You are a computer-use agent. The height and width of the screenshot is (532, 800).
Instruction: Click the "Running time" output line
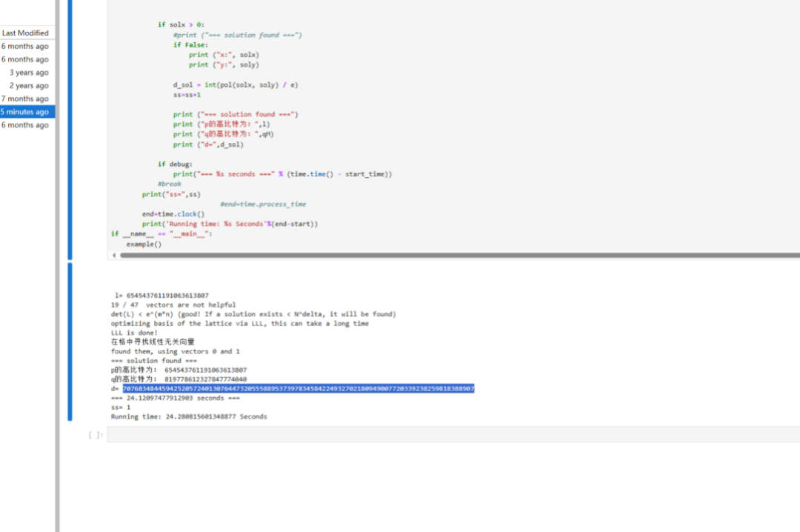[x=189, y=416]
